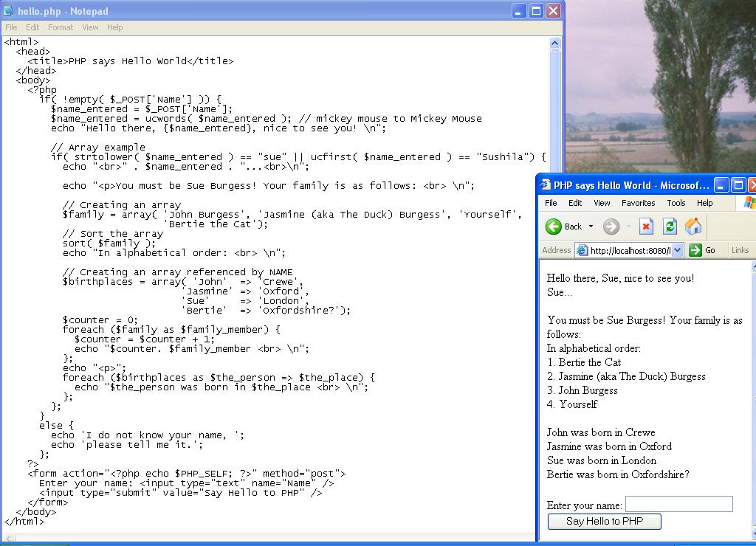
Task: Click the Back label in the browser toolbar
Action: click(573, 227)
